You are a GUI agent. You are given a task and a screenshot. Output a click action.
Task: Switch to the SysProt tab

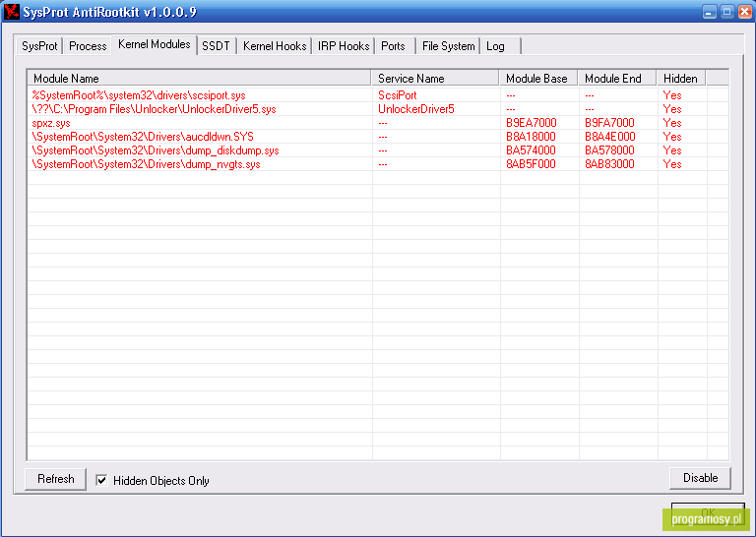tap(39, 46)
